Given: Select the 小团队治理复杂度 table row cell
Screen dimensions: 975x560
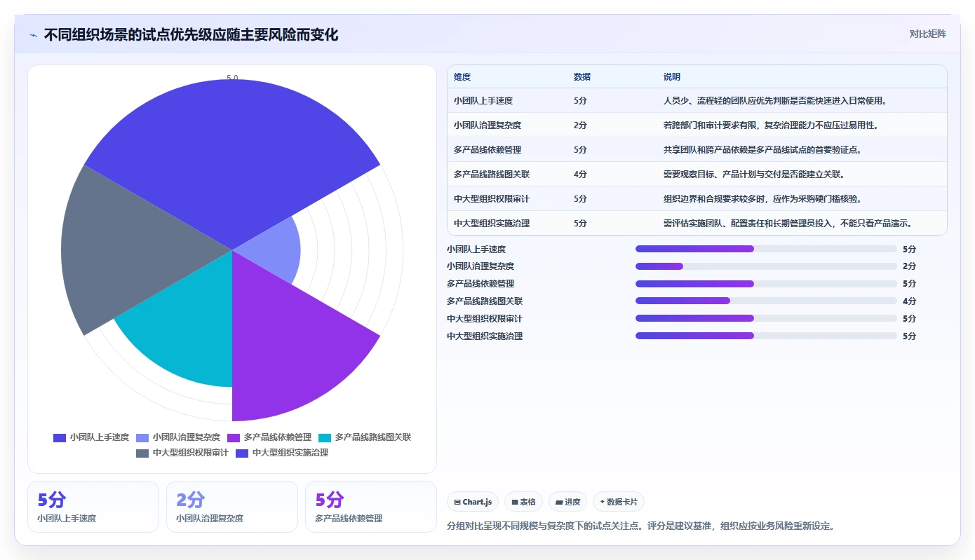Looking at the screenshot, I should [487, 125].
